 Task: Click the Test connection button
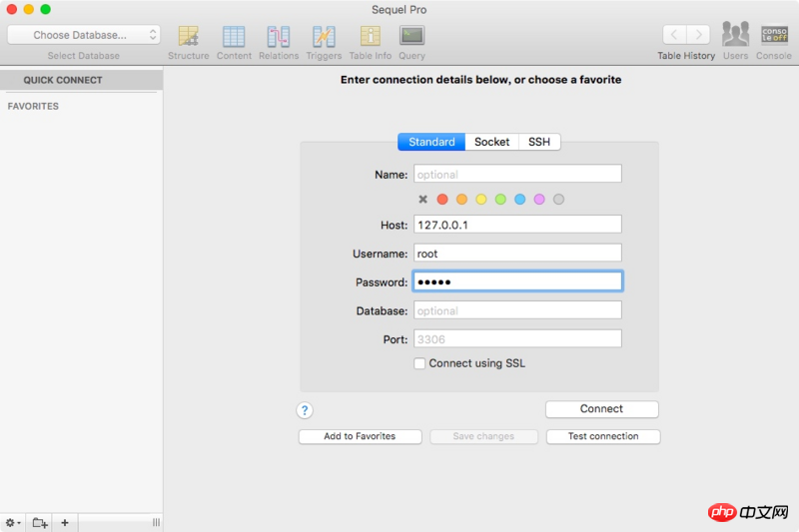603,436
